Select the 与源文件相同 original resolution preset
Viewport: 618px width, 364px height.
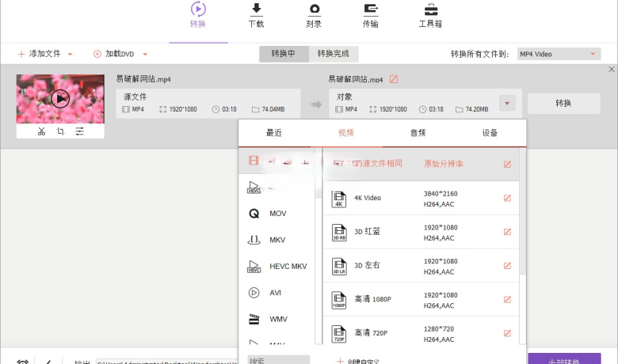[x=421, y=164]
